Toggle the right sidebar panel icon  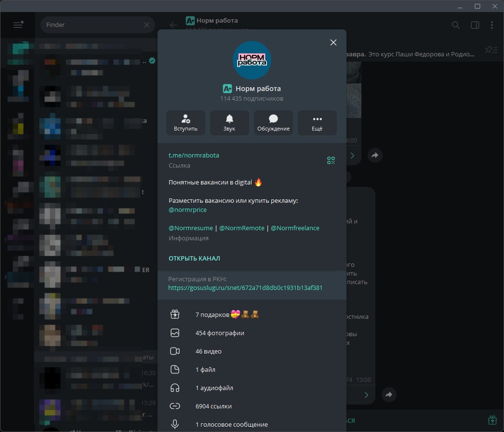click(x=475, y=25)
